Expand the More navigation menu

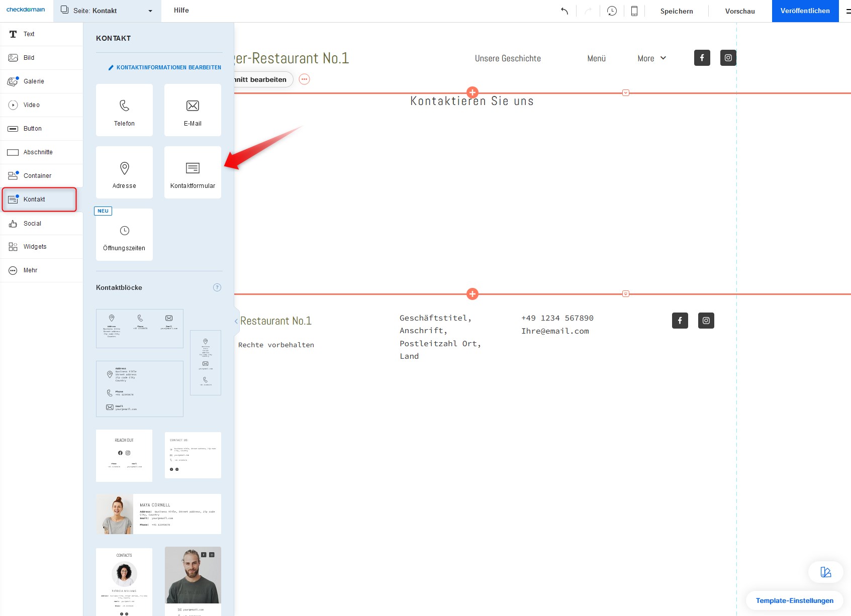coord(651,58)
